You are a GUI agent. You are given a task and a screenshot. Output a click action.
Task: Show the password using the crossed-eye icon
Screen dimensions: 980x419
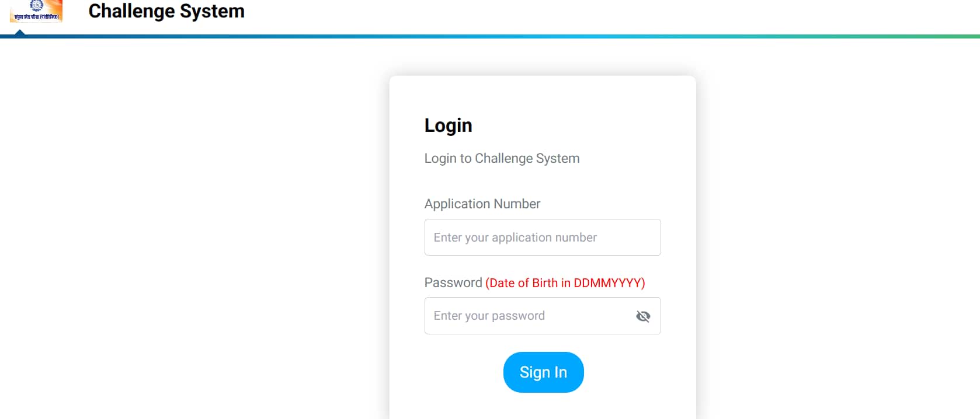pyautogui.click(x=643, y=316)
